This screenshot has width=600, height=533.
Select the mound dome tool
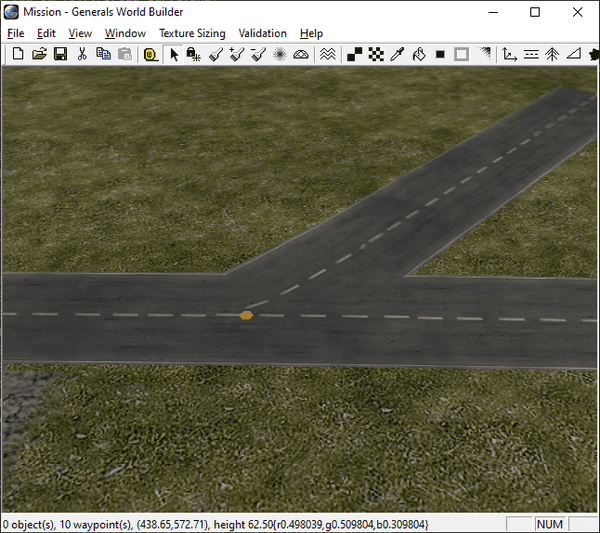click(x=301, y=55)
